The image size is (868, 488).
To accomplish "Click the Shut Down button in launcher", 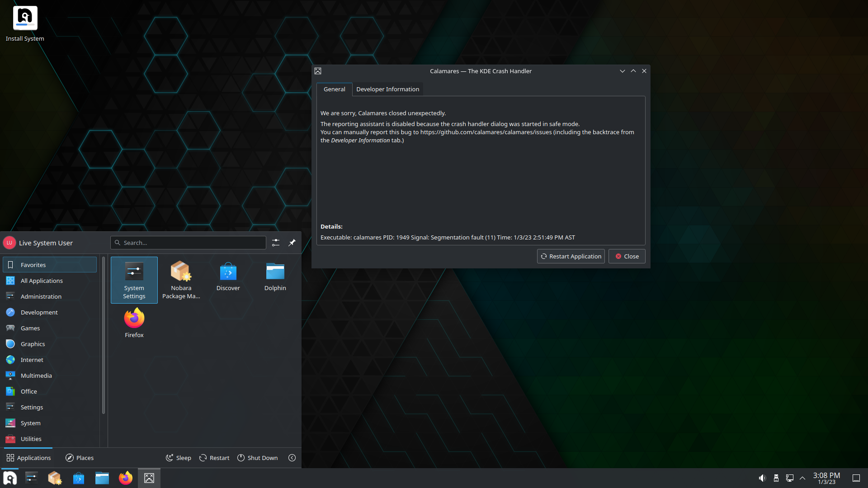I will 257,458.
